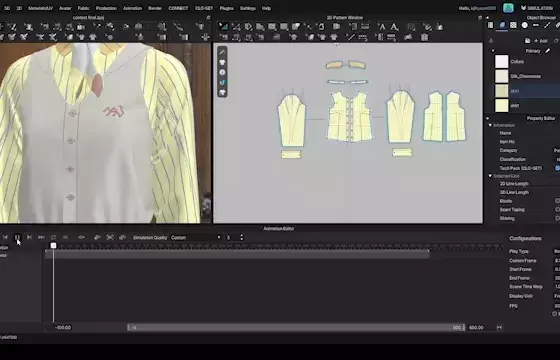Jump to the last animation frame
560x360 pixels.
pos(41,237)
